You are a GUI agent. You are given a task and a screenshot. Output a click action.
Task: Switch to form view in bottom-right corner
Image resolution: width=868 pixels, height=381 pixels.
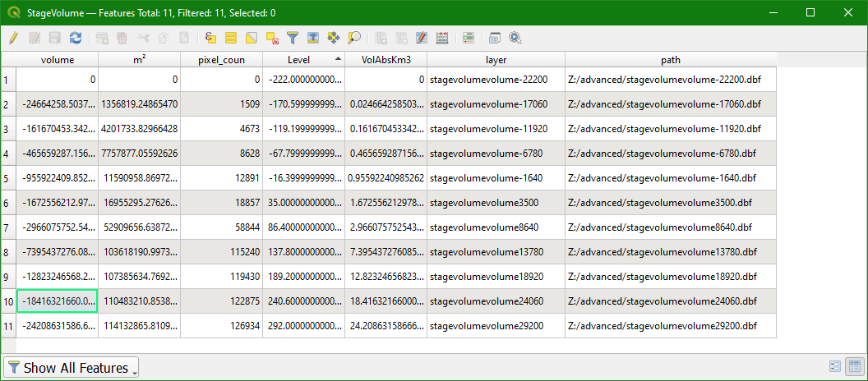[x=834, y=367]
